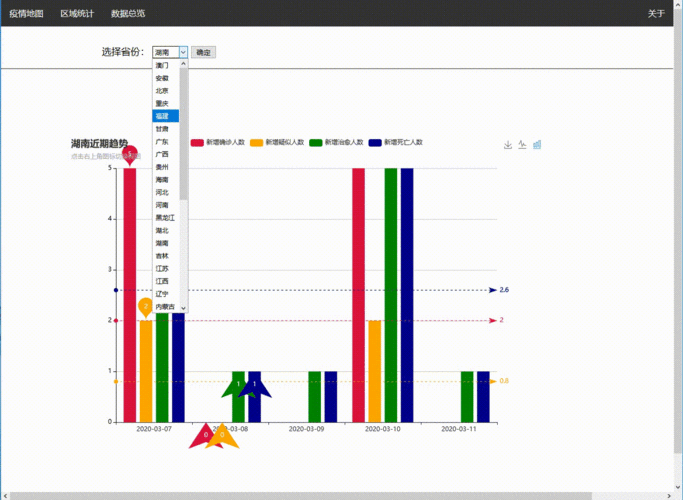683x500 pixels.
Task: Click the dropdown list scroll-up arrow
Action: 183,64
